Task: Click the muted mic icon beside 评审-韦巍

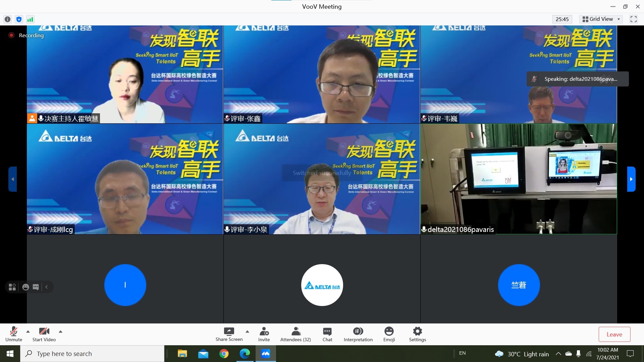Action: tap(424, 118)
